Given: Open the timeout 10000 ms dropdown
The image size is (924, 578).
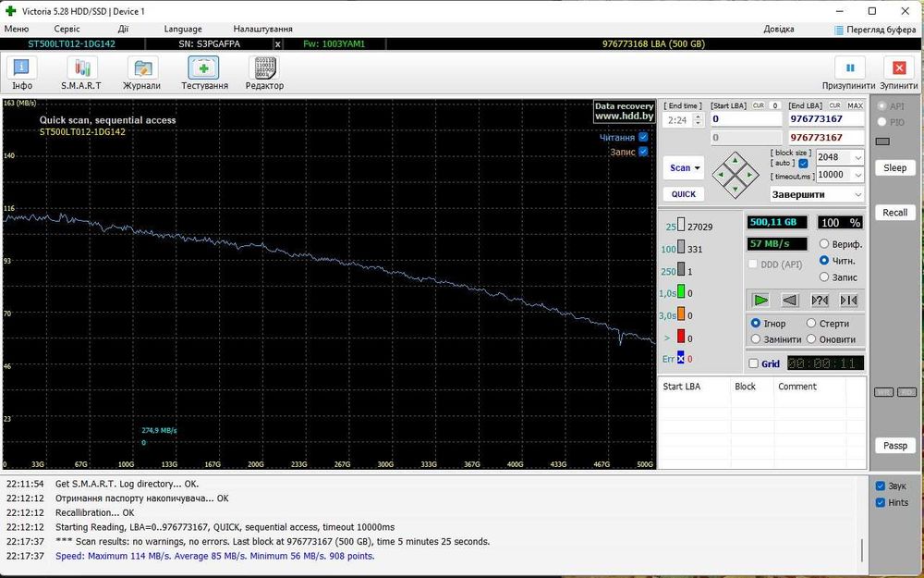Looking at the screenshot, I should tap(858, 175).
